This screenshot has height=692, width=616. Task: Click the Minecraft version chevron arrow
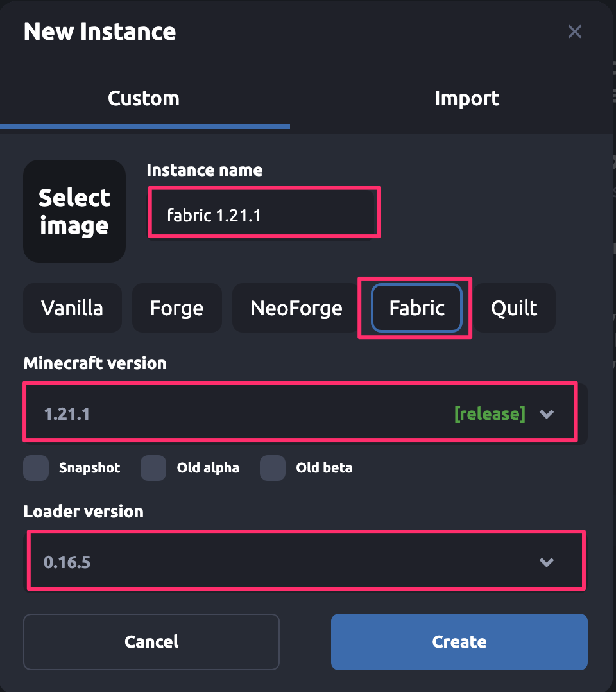tap(547, 414)
